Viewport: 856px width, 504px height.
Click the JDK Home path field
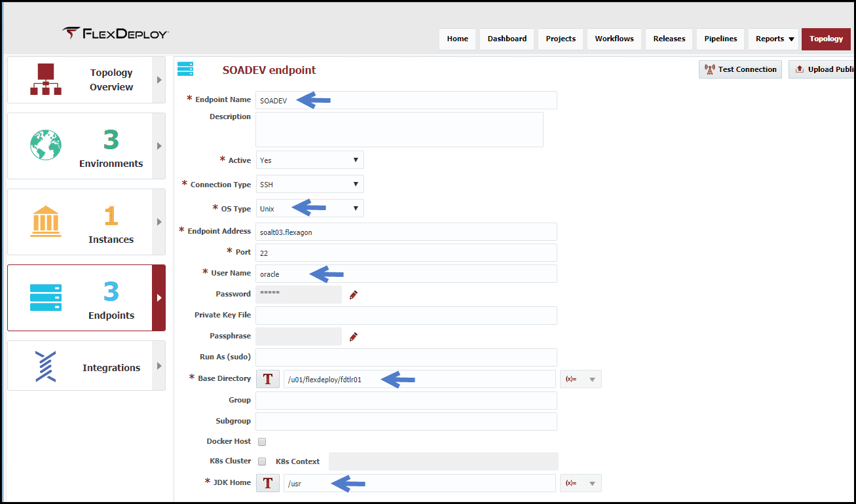coord(420,483)
